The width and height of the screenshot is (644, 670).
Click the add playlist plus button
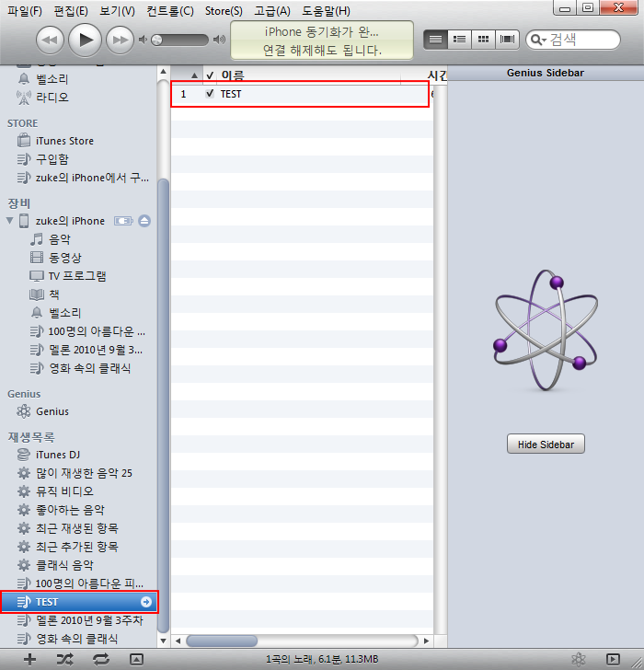tap(29, 659)
